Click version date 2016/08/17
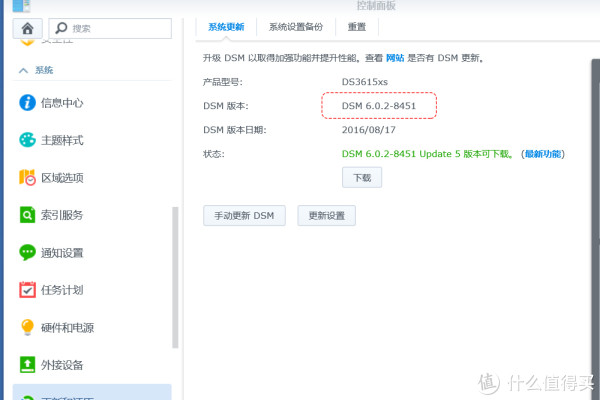This screenshot has width=600, height=400. pos(368,130)
